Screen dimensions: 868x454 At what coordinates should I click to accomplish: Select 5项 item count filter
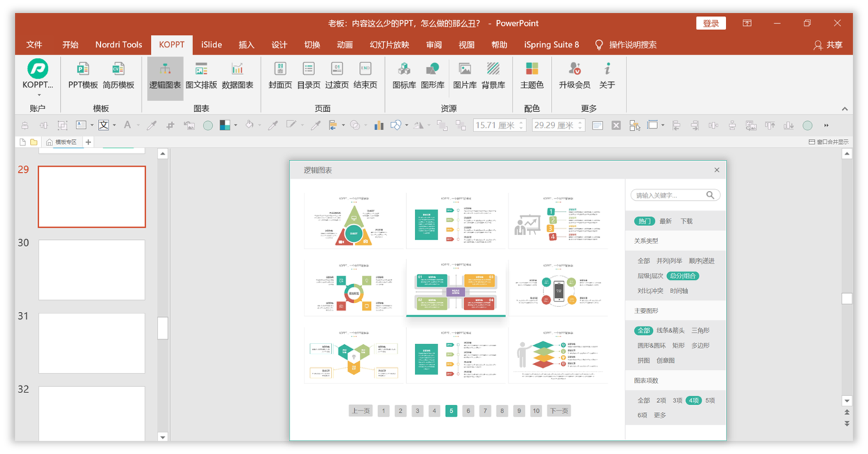point(710,400)
